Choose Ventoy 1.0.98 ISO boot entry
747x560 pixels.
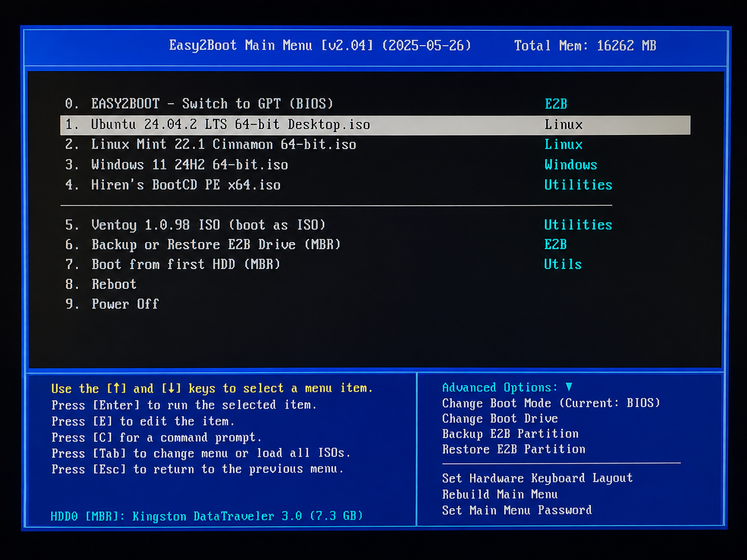[x=195, y=225]
